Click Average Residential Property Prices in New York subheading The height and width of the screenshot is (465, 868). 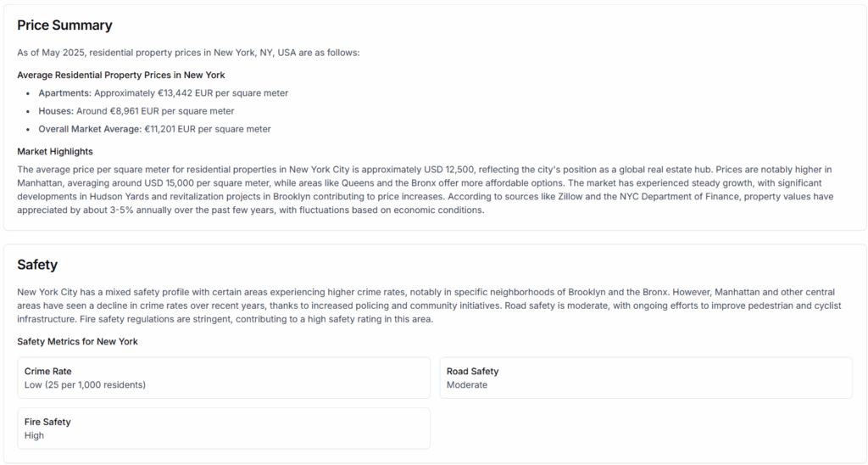120,75
